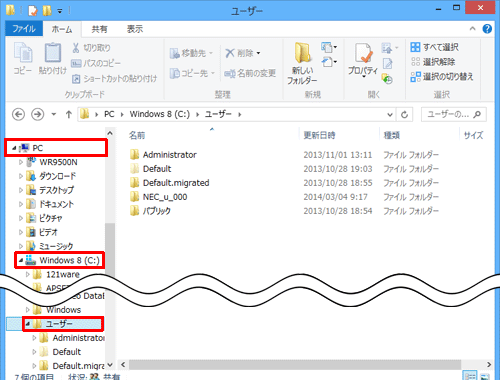Open the Help question mark icon
This screenshot has height=380, width=500.
[487, 29]
